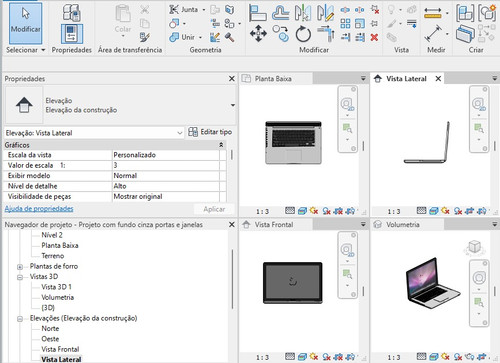This screenshot has width=500, height=363.
Task: Click the ViewCube in Volumetria view
Action: [474, 248]
